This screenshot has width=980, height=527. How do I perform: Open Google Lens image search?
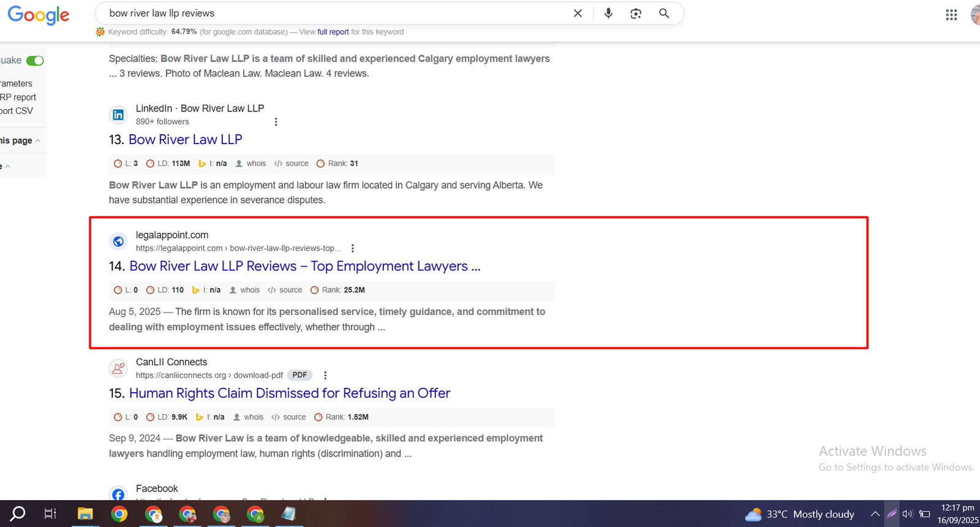pos(636,13)
